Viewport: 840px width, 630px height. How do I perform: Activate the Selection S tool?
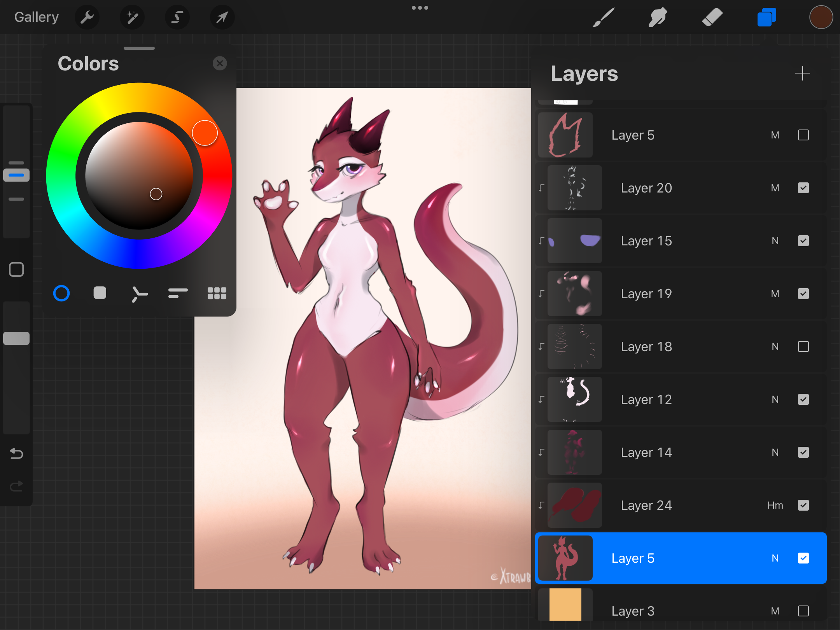(177, 17)
